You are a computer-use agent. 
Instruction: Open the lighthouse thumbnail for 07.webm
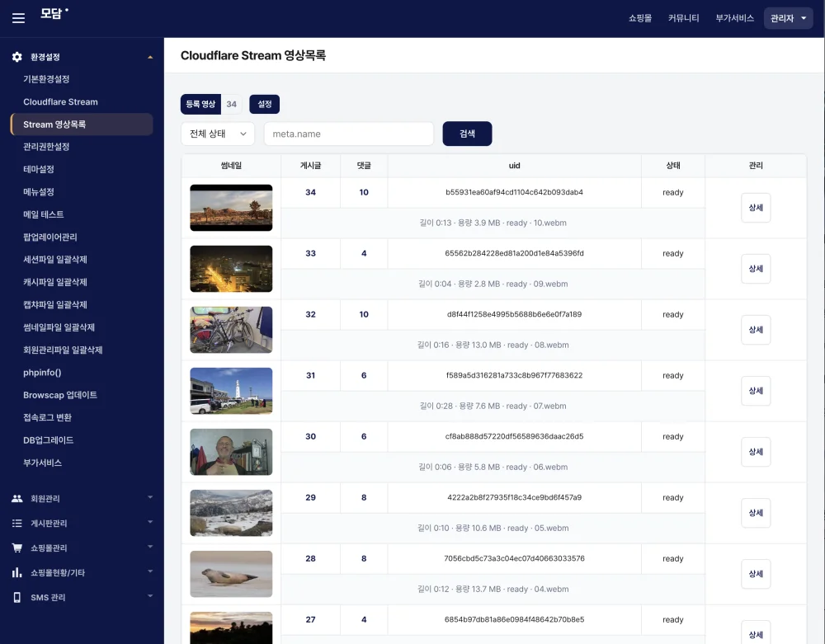231,391
